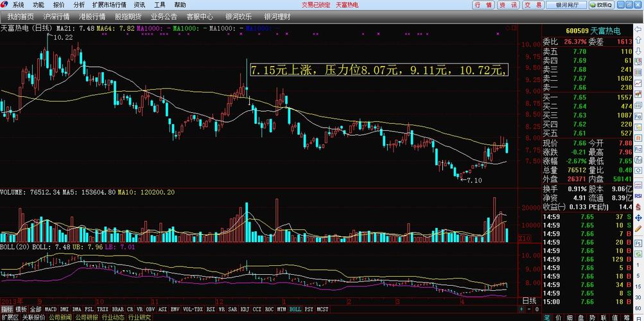Viewport: 644px width, 321px height.
Task: Select the 模板 tab at bottom
Action: pyautogui.click(x=21, y=309)
